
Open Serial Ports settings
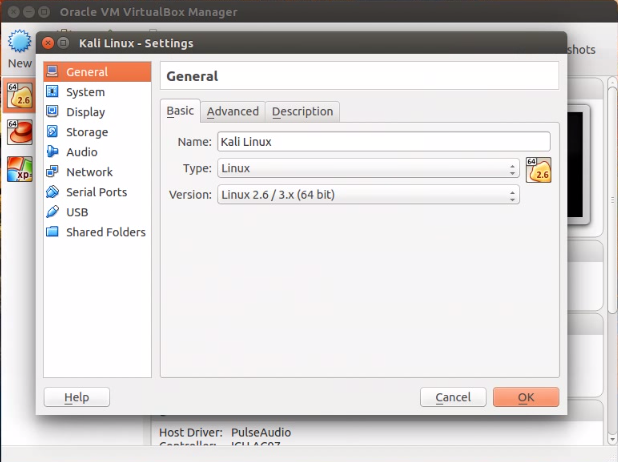[x=96, y=192]
